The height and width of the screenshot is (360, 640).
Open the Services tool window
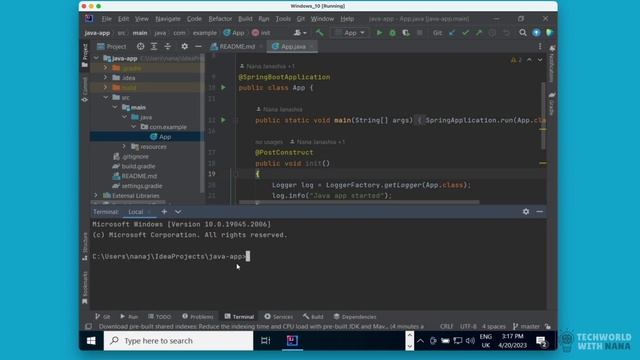point(278,317)
